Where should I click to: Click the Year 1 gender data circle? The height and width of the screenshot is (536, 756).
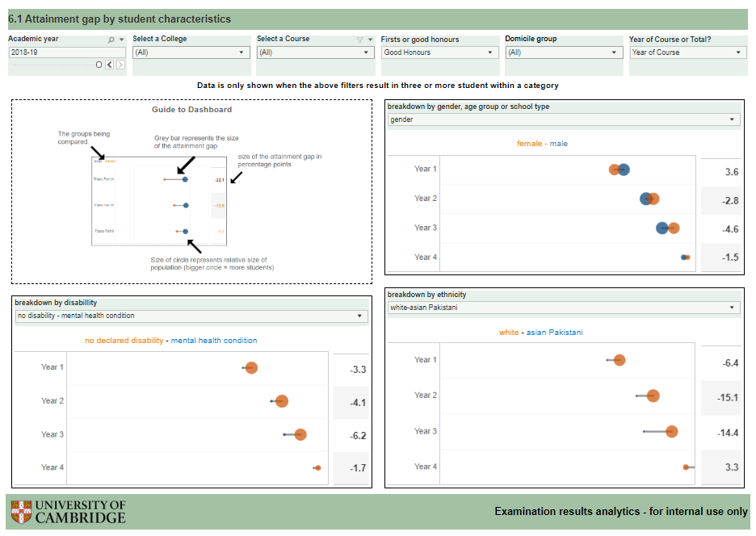click(623, 170)
